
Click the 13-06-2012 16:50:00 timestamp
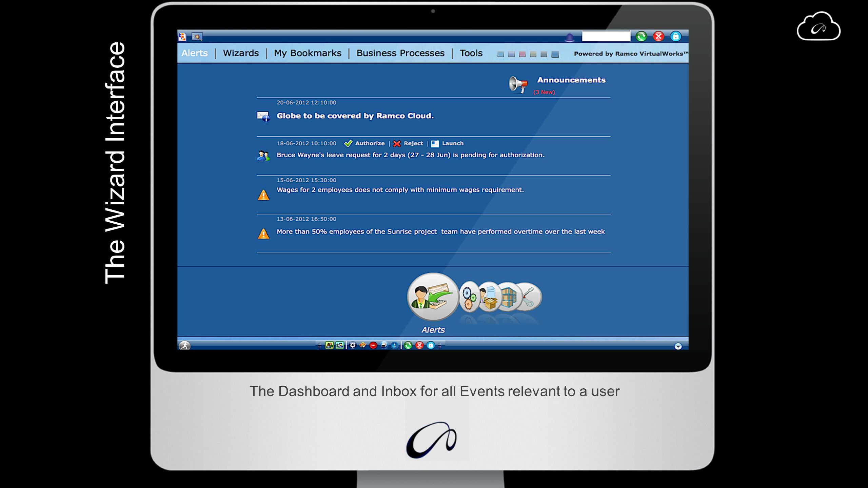(307, 219)
